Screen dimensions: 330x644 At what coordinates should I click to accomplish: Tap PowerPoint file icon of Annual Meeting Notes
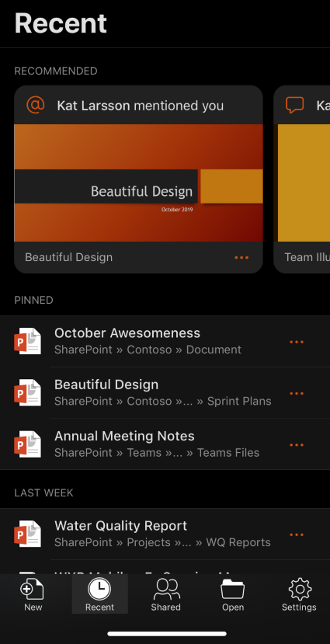tap(27, 444)
